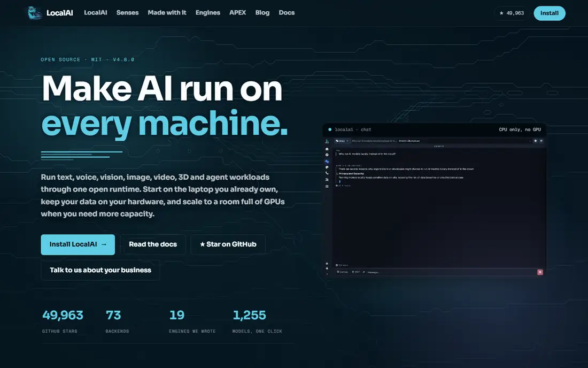The height and width of the screenshot is (368, 588).
Task: Click the Install LocalAI hero button
Action: click(78, 244)
